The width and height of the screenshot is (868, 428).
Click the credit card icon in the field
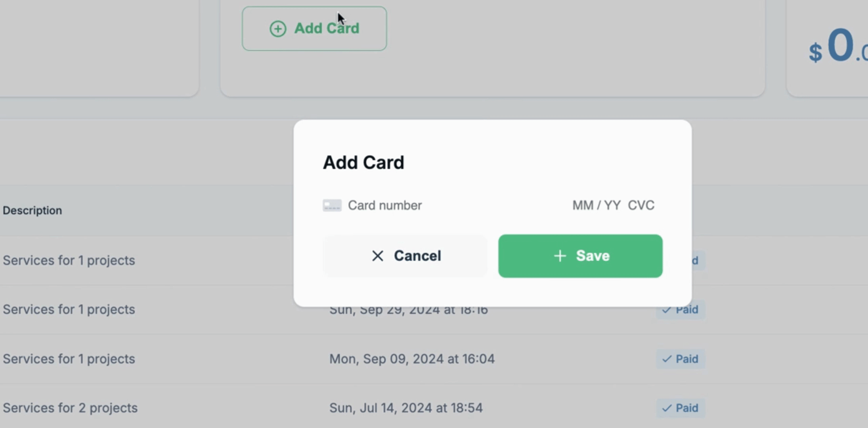click(332, 205)
